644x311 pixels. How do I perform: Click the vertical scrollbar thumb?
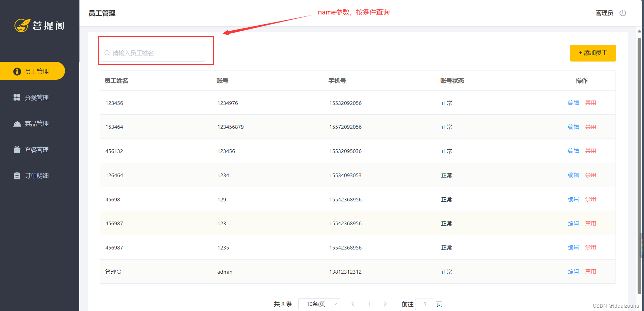point(639,165)
